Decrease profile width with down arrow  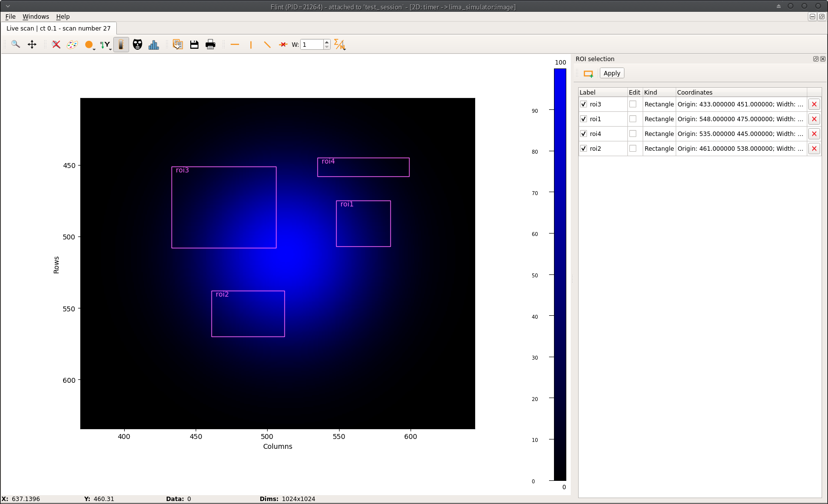[327, 47]
